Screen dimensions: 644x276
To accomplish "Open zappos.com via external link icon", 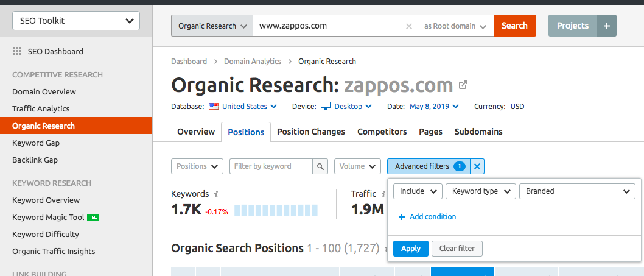I will tap(463, 85).
